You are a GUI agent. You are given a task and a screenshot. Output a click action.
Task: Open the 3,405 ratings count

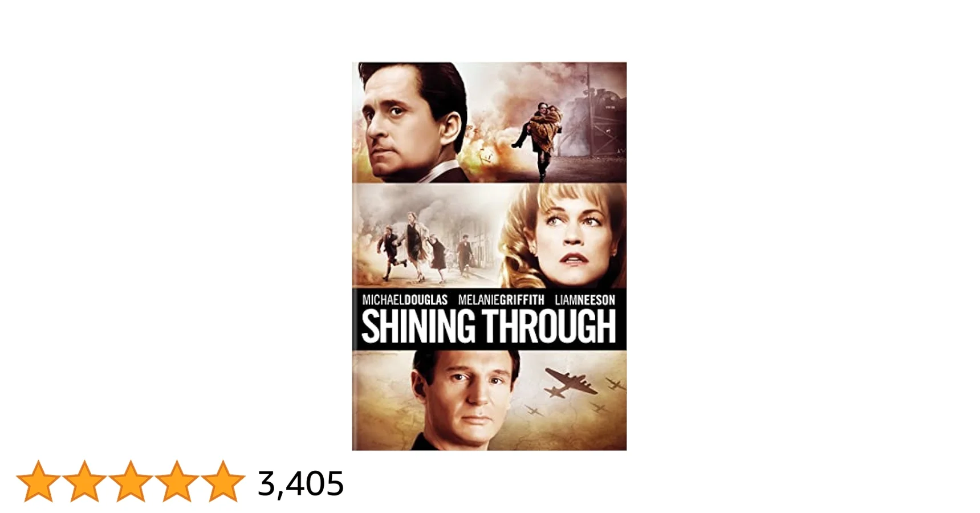coord(300,484)
